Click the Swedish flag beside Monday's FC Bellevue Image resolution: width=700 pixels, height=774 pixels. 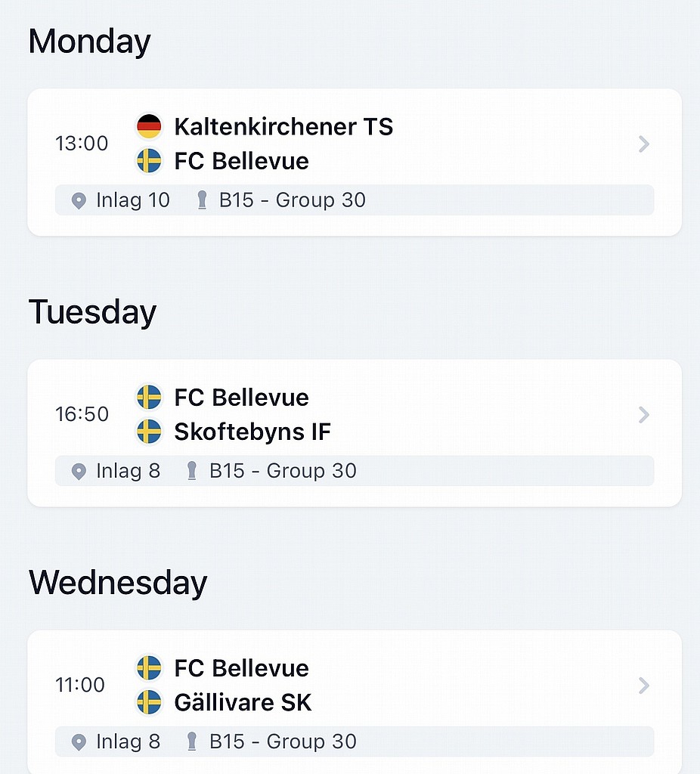(149, 161)
